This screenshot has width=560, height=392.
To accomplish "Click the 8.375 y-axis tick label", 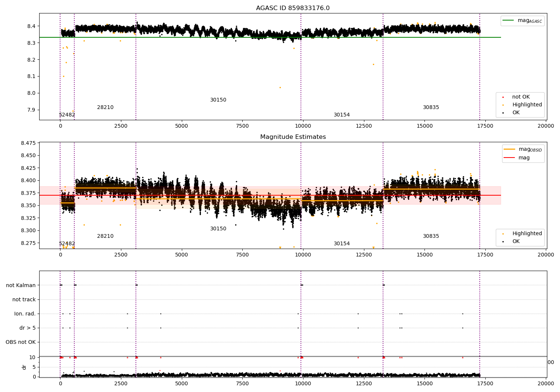I will 28,193.
